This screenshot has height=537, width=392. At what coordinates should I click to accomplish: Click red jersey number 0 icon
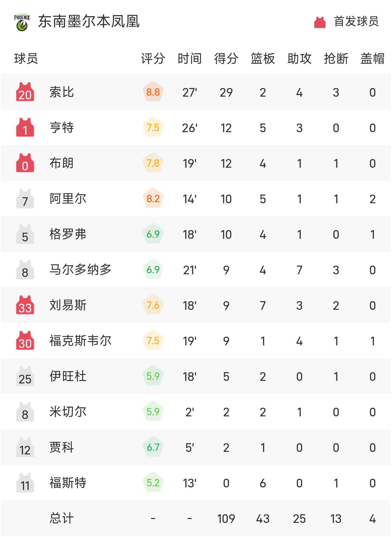(x=25, y=163)
